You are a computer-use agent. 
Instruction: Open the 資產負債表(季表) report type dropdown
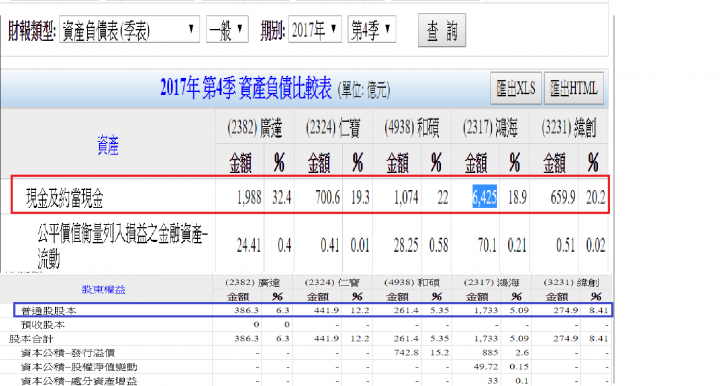click(129, 30)
